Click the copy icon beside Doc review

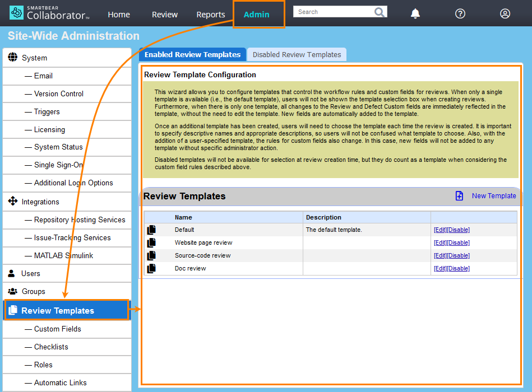(x=151, y=268)
